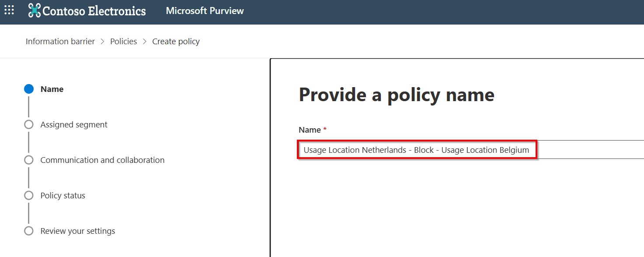Expand the Communication and collaboration step
The height and width of the screenshot is (257, 644).
click(x=102, y=160)
